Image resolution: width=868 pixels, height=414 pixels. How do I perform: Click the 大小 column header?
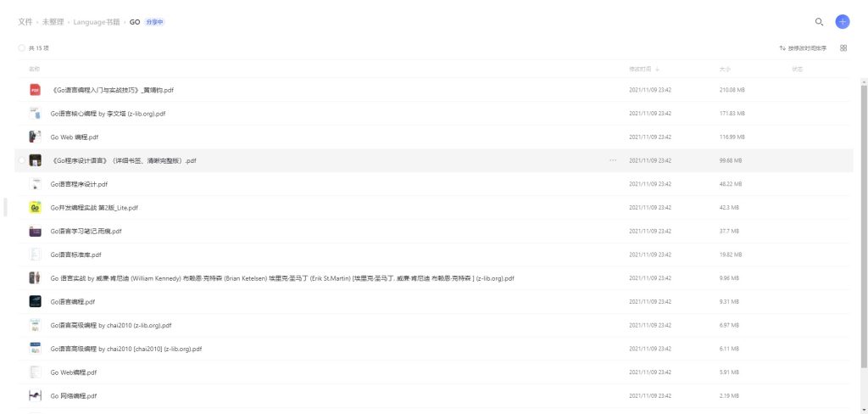(725, 70)
